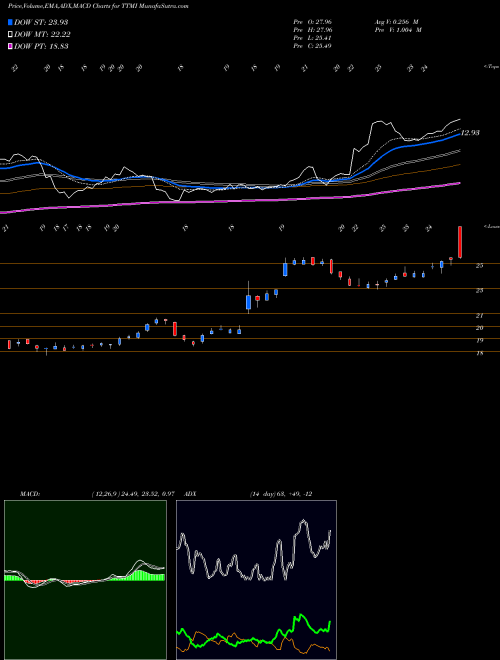500x660 pixels.
Task: Click the 'Avg V: 0.256 M' value
Action: [396, 22]
